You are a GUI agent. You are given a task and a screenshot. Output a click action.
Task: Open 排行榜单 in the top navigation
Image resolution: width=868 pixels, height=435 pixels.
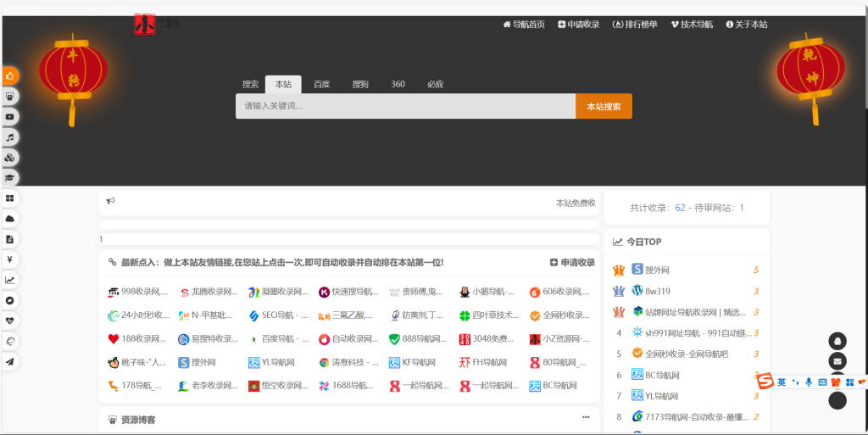click(635, 25)
